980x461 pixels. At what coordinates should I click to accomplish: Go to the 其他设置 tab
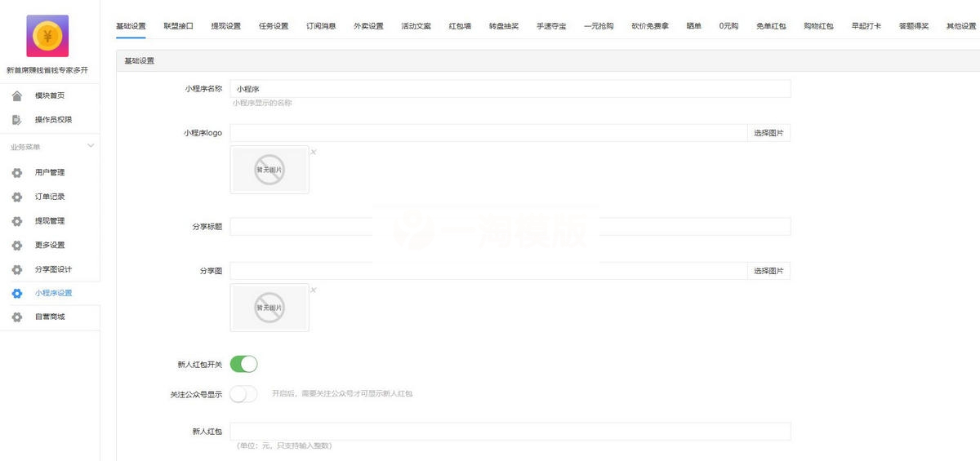[x=960, y=26]
